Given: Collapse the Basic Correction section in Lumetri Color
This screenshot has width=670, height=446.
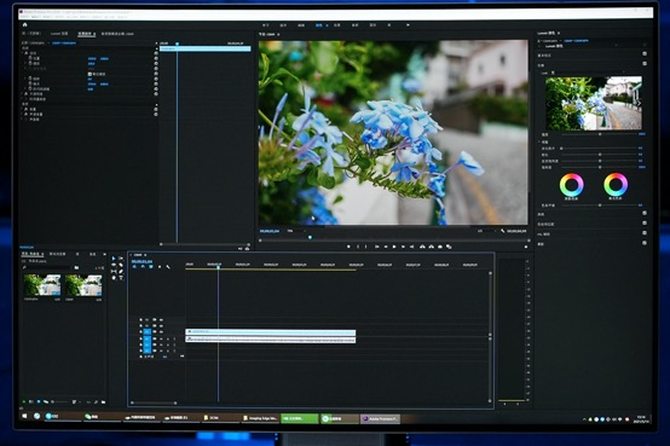Looking at the screenshot, I should 547,56.
